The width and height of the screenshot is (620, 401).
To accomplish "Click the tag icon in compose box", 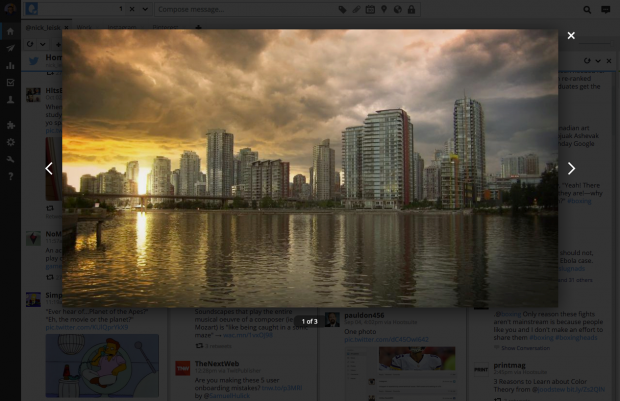I will click(x=342, y=9).
